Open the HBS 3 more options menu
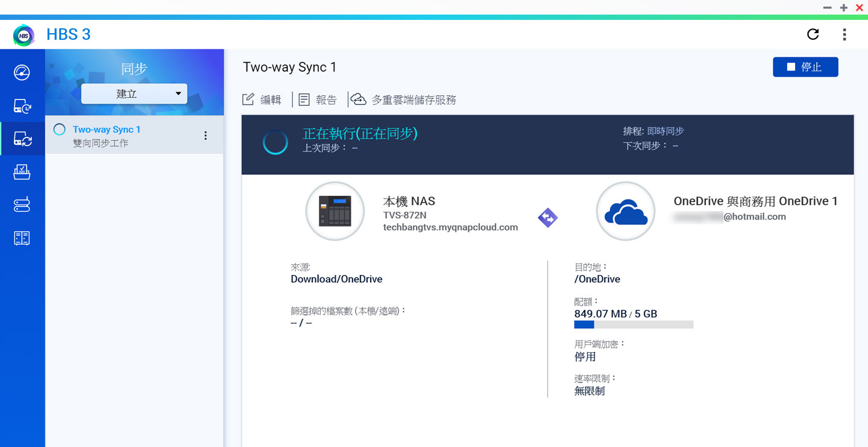The height and width of the screenshot is (447, 868). [844, 34]
